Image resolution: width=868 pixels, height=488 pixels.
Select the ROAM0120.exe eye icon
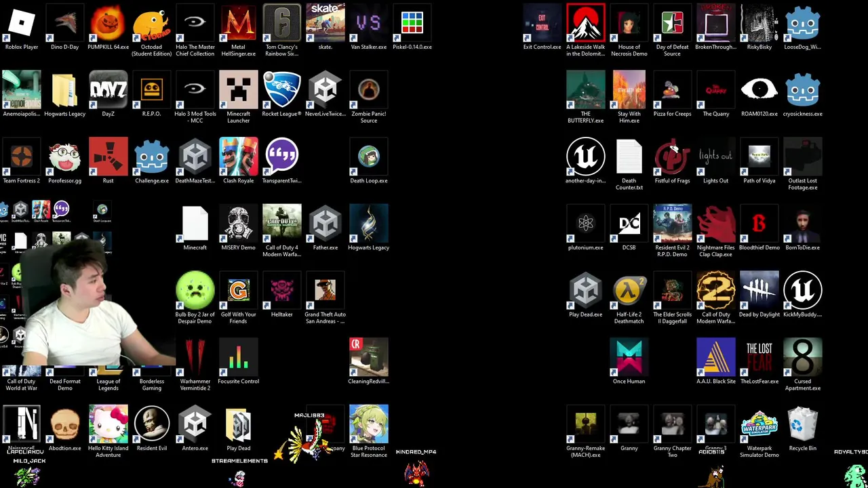pyautogui.click(x=759, y=89)
